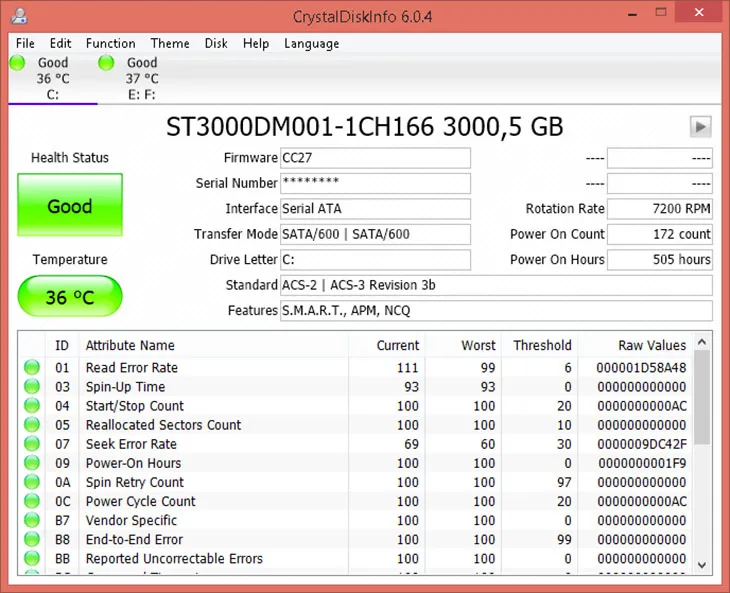730x593 pixels.
Task: Click the Attribute Name column header
Action: (130, 345)
